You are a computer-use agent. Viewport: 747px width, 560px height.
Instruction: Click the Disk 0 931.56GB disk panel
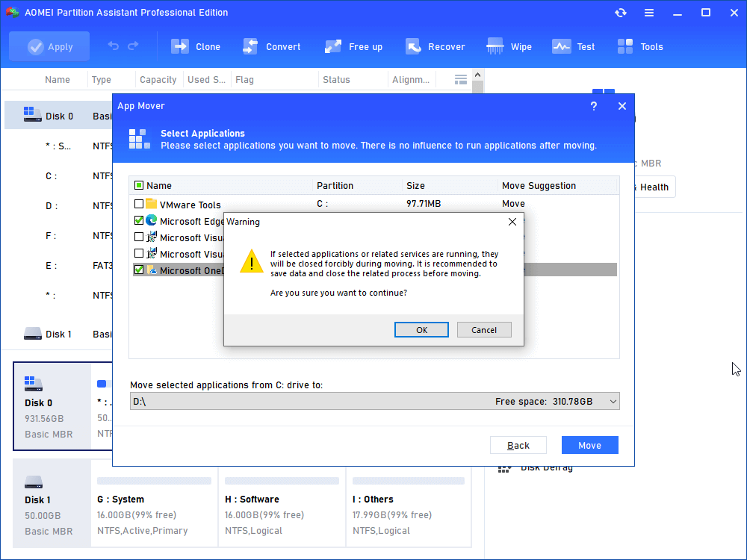tap(52, 406)
